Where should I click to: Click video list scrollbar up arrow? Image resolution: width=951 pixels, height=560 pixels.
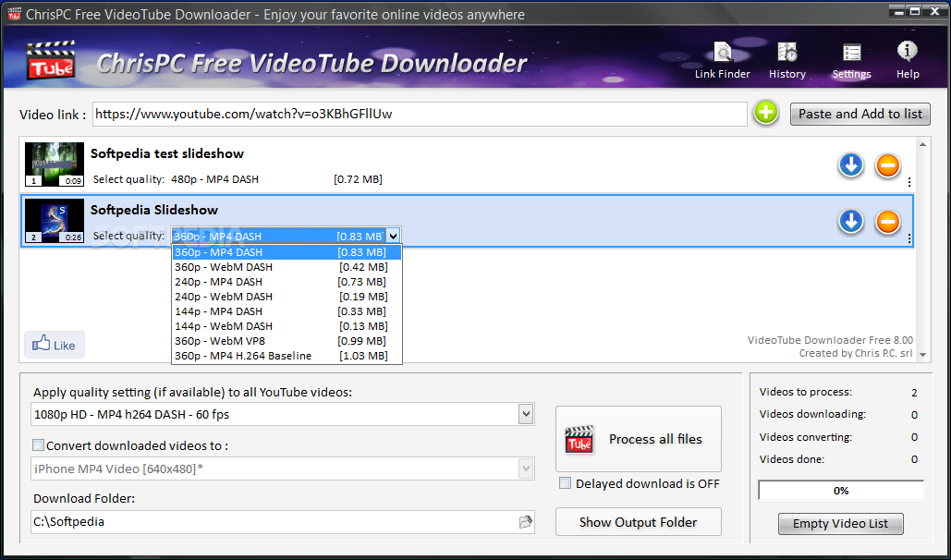922,144
